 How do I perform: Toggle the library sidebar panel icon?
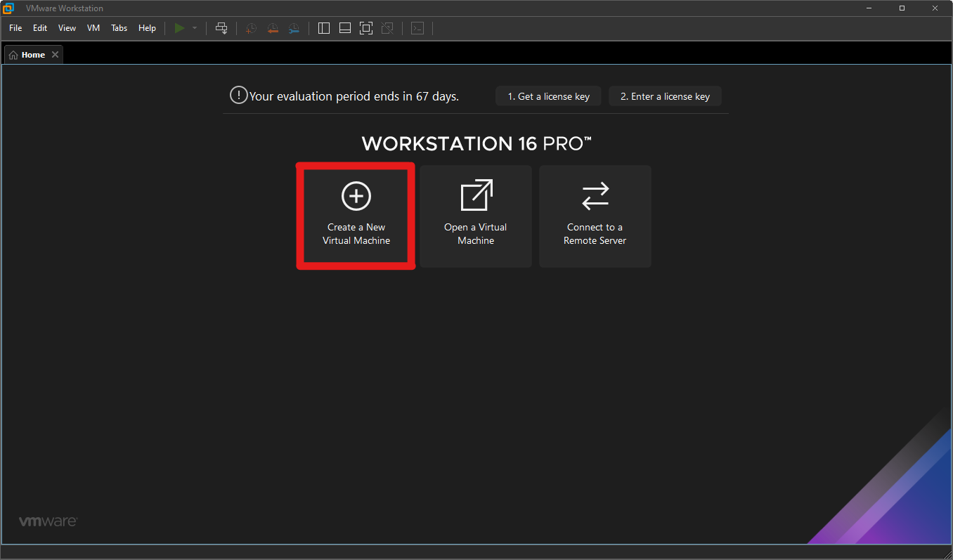tap(324, 28)
